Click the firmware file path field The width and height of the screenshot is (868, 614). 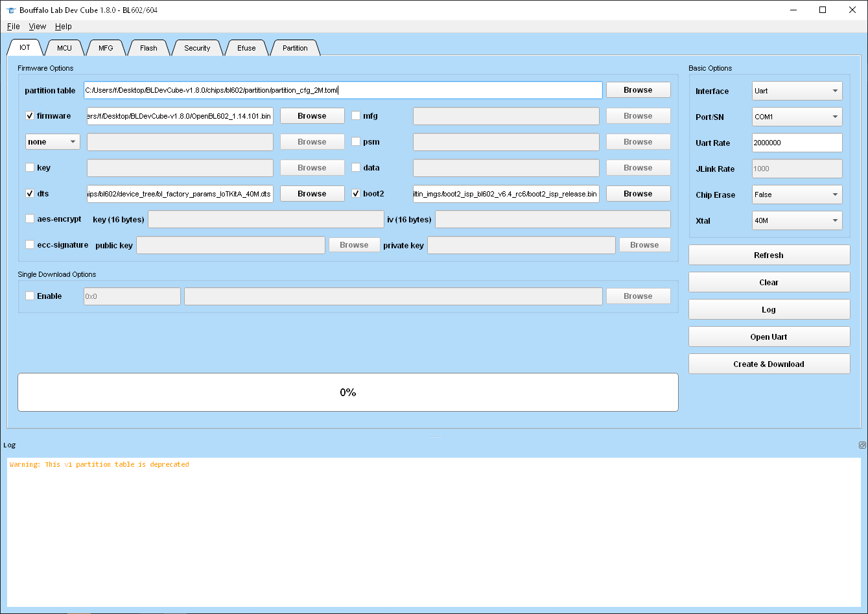point(180,116)
